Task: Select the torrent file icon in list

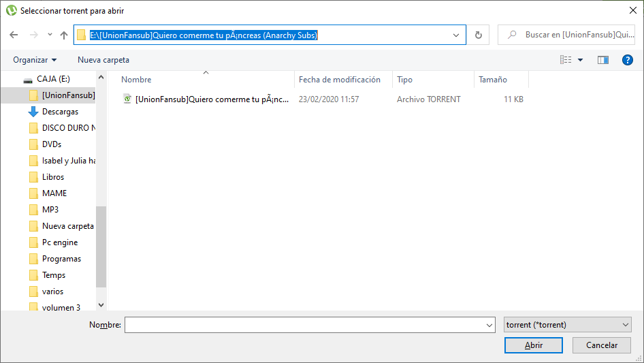Action: pos(127,99)
